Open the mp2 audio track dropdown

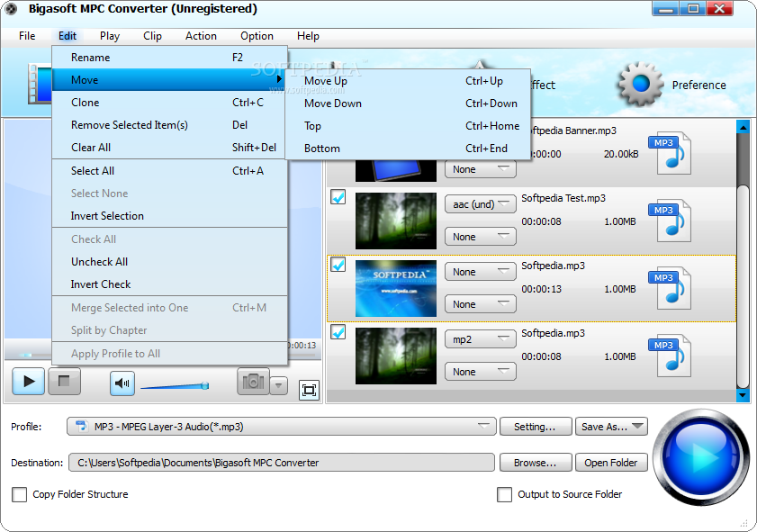coord(481,339)
